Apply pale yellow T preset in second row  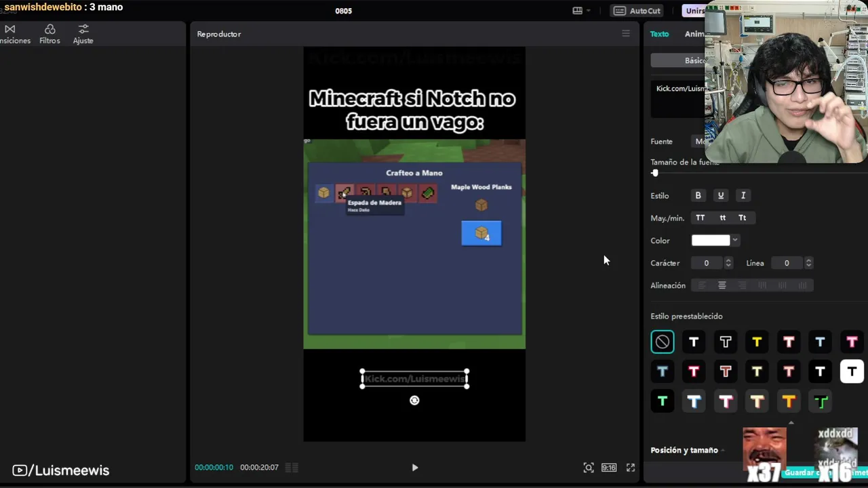757,371
